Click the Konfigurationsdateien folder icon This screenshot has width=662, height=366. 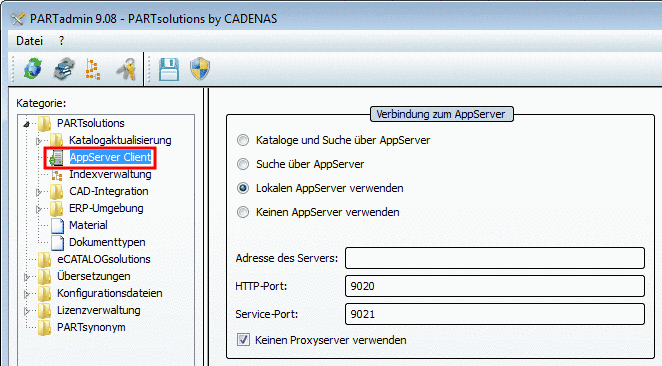(x=44, y=294)
